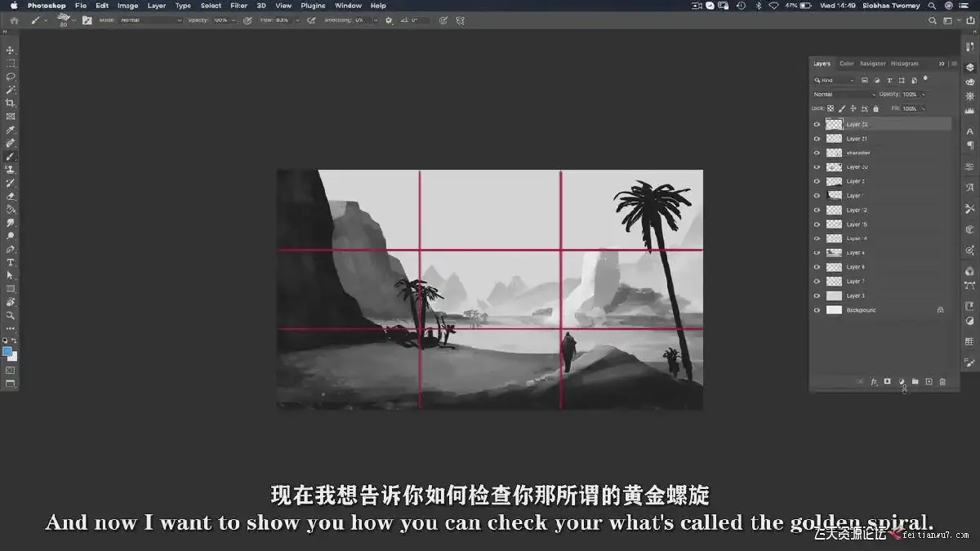Select the History Brush tool

coord(11,183)
